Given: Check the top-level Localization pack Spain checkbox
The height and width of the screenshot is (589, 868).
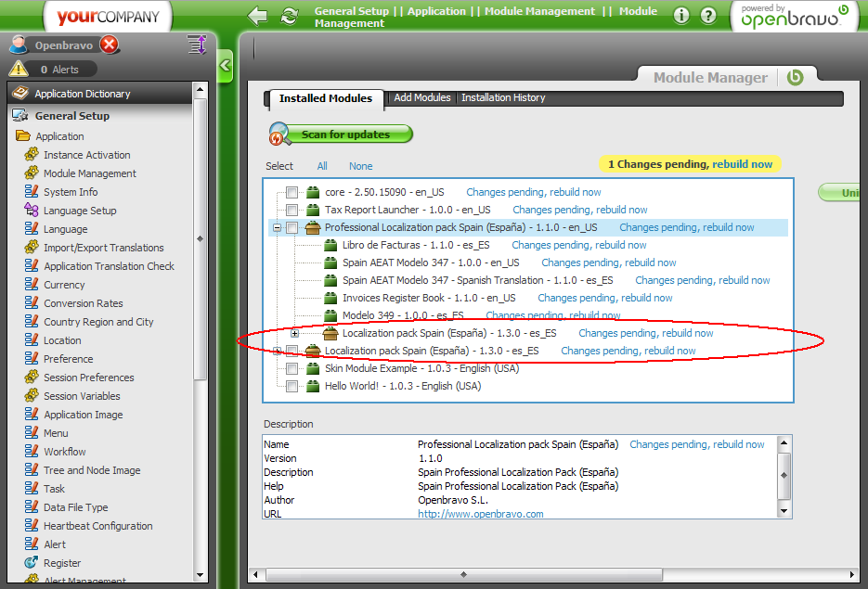Looking at the screenshot, I should coord(291,352).
